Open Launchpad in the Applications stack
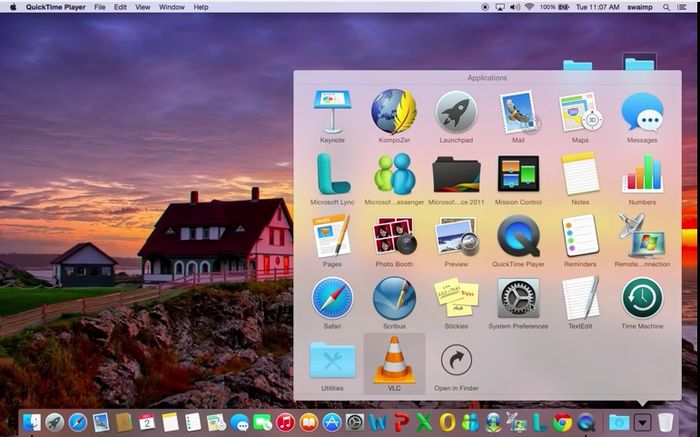The width and height of the screenshot is (700, 437). point(456,112)
